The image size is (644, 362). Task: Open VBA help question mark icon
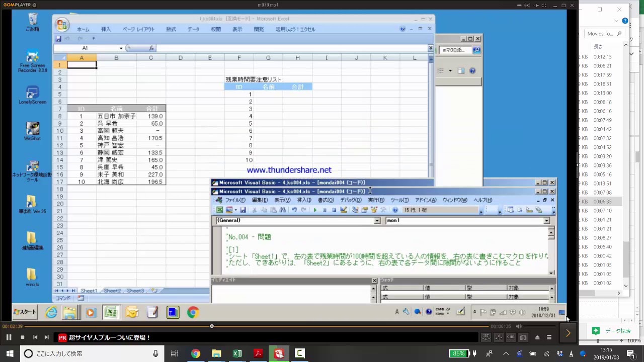click(395, 210)
